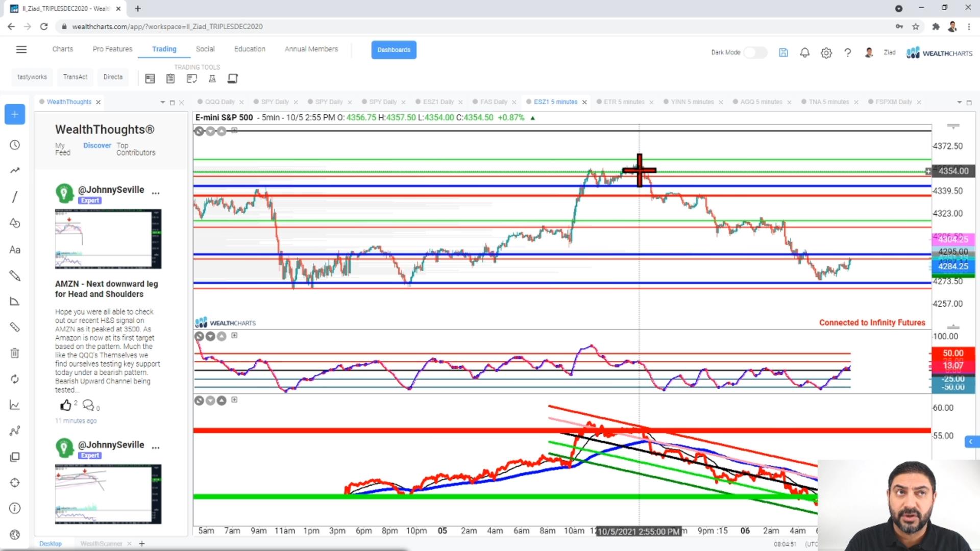Image resolution: width=980 pixels, height=551 pixels.
Task: Move the price pane down with circle arrow
Action: (210, 131)
